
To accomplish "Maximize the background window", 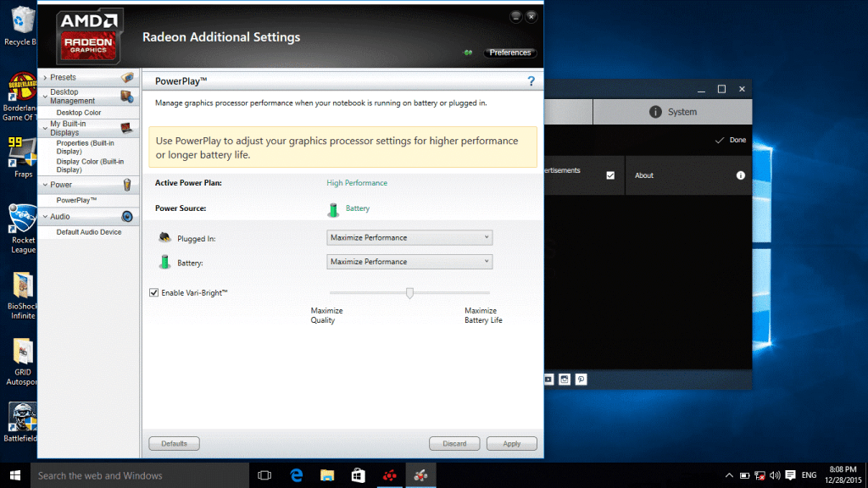I will (x=721, y=89).
